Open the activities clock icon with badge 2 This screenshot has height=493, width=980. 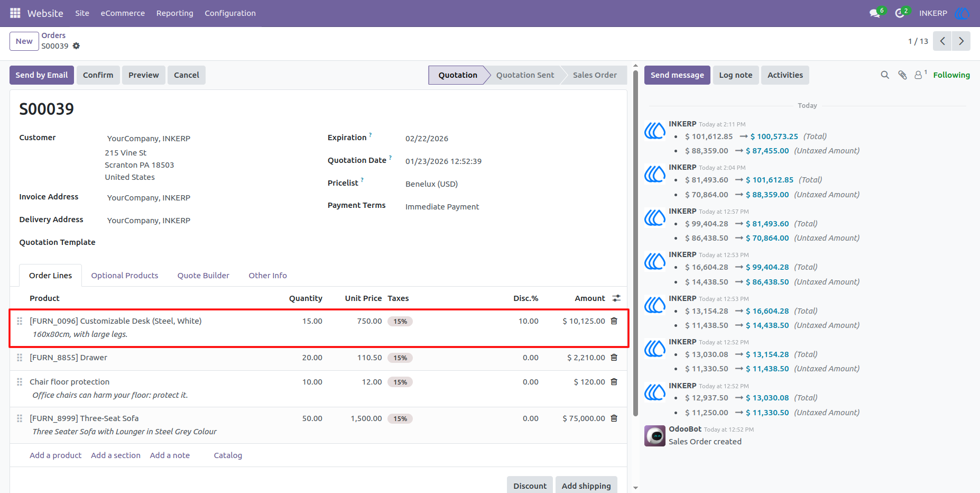click(900, 13)
